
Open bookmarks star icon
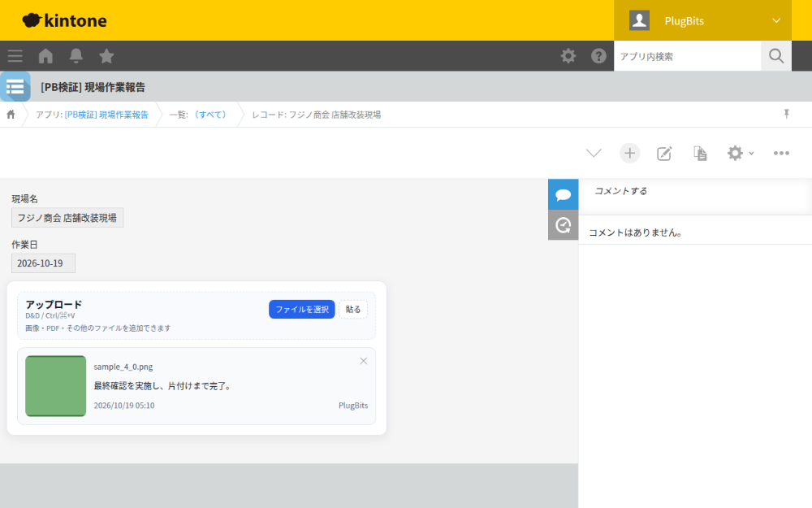coord(106,56)
